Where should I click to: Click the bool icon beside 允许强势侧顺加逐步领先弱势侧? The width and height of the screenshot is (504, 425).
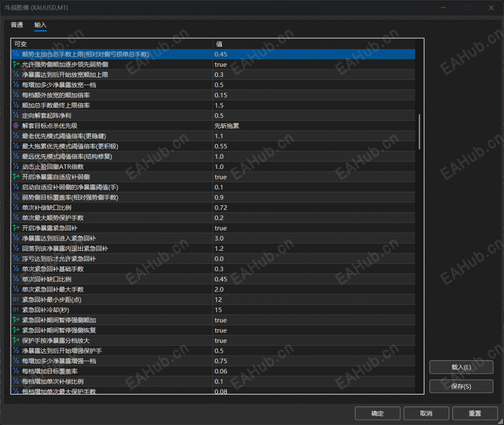(x=16, y=64)
